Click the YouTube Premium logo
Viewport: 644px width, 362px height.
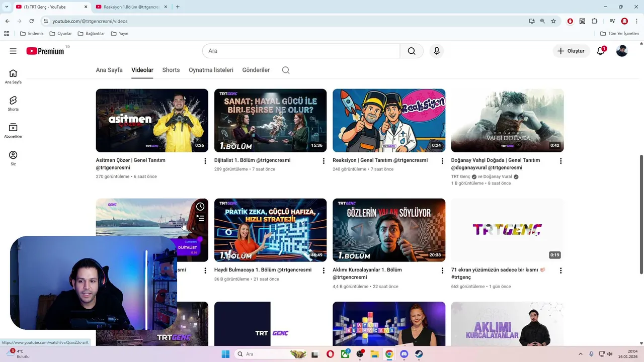[x=45, y=51]
